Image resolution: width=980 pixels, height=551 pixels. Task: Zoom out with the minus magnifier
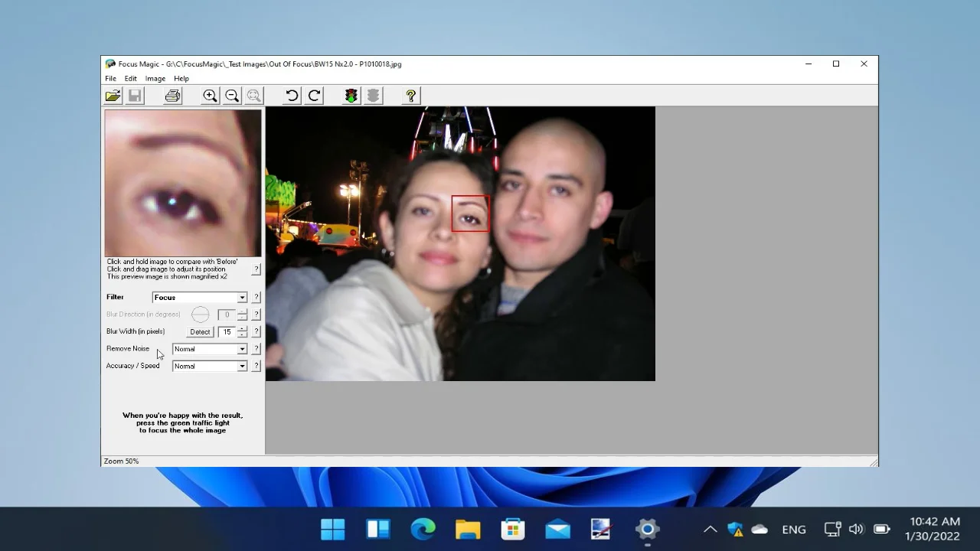click(x=232, y=96)
